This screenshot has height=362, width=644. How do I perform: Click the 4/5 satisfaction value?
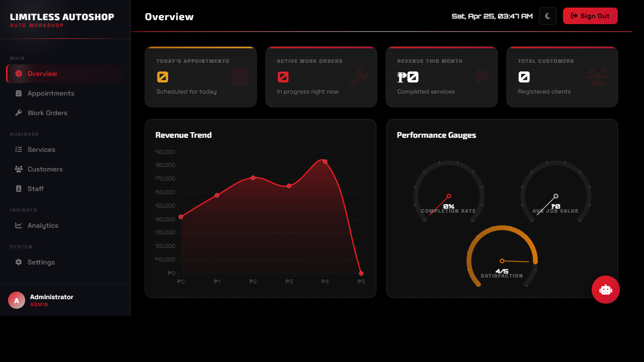[502, 271]
